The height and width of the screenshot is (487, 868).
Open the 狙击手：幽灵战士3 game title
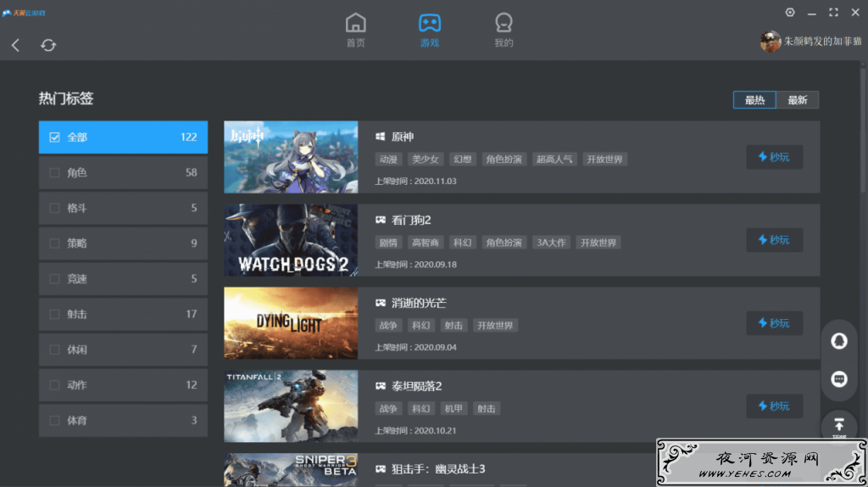(438, 469)
